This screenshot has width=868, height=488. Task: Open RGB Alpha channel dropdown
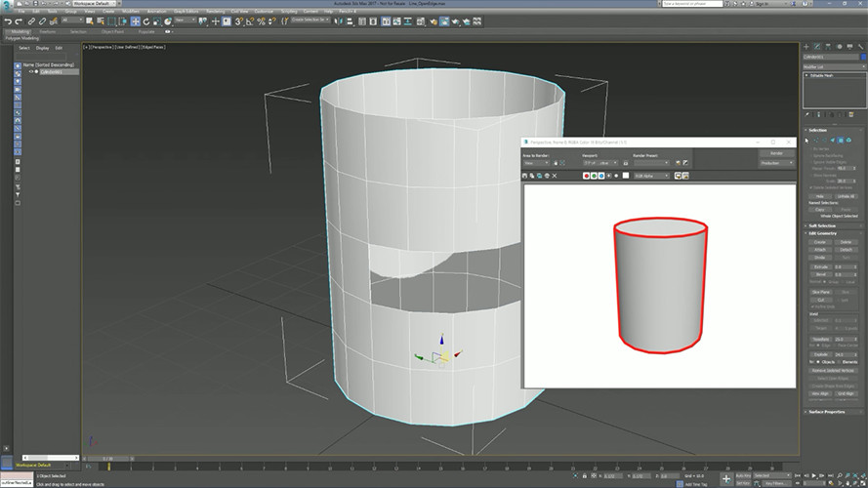point(652,176)
